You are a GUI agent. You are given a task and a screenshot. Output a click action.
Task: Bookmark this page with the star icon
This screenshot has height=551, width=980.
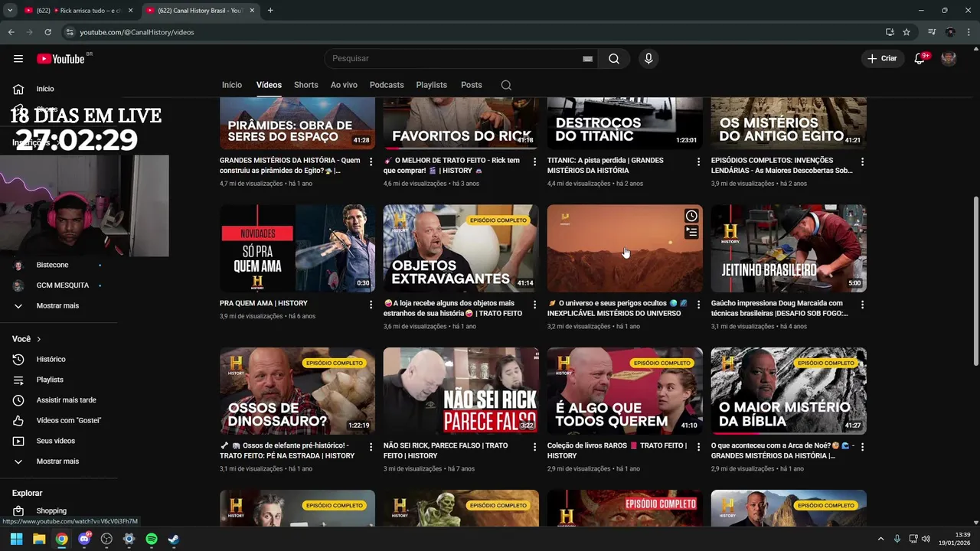[x=906, y=32]
